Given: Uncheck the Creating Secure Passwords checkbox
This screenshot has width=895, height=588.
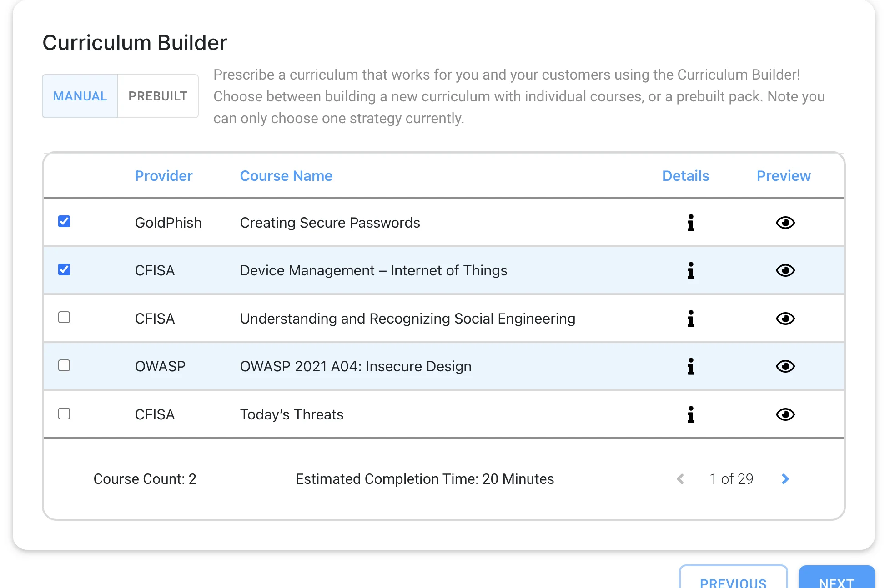Looking at the screenshot, I should click(x=64, y=222).
